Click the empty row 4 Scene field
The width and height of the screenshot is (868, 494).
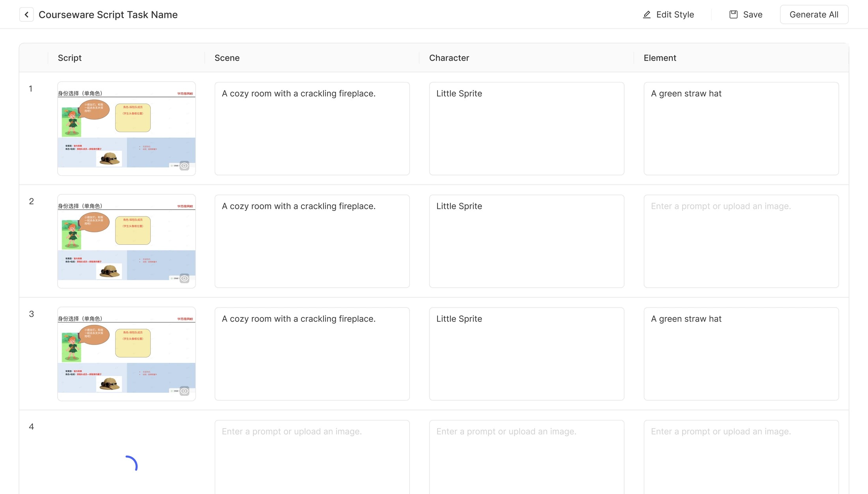coord(312,457)
